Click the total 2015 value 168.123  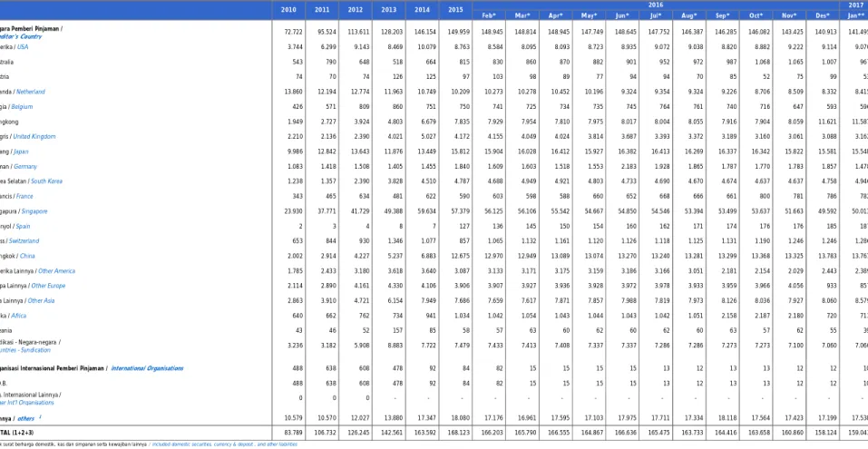coord(455,433)
